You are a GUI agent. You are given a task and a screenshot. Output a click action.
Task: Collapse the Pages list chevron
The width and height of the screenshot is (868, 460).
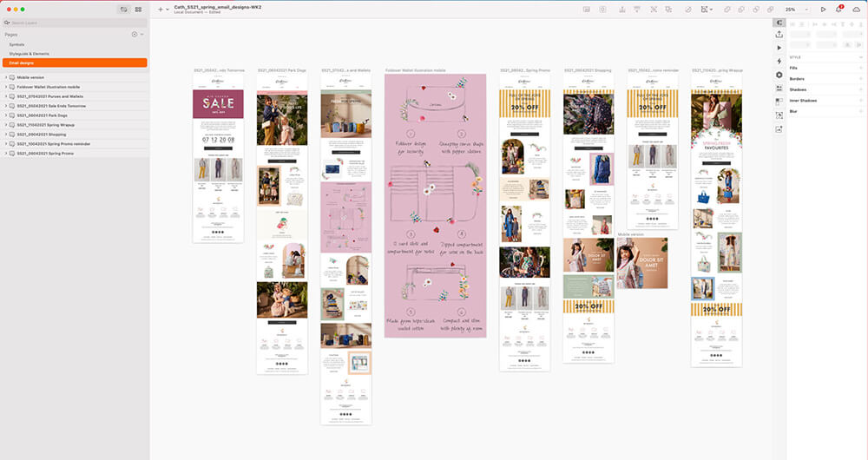coord(141,34)
